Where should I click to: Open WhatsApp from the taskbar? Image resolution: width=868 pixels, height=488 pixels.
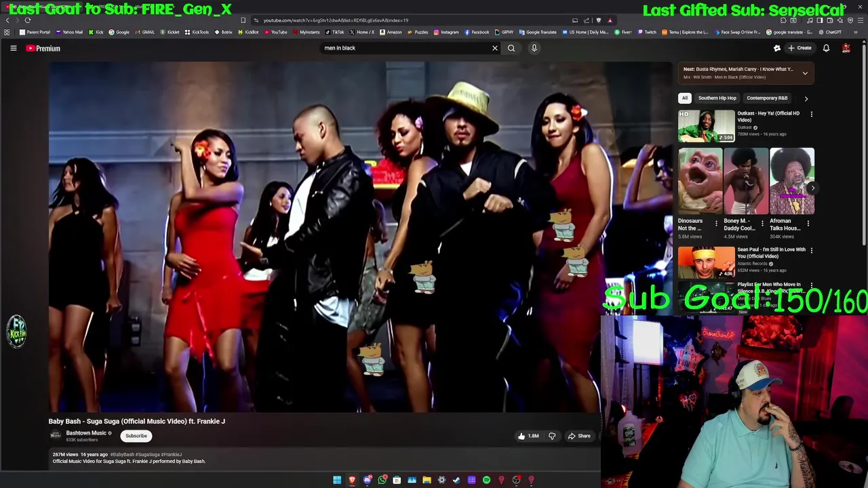point(382,480)
